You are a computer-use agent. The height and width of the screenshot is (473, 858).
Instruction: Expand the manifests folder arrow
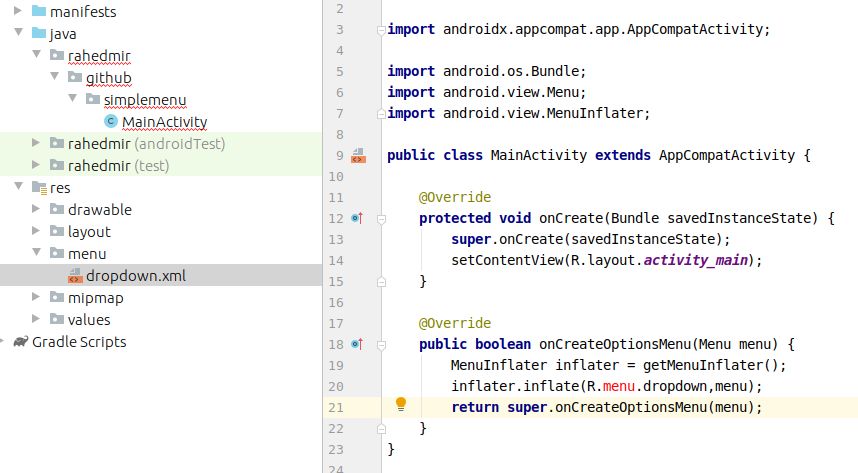pos(18,10)
